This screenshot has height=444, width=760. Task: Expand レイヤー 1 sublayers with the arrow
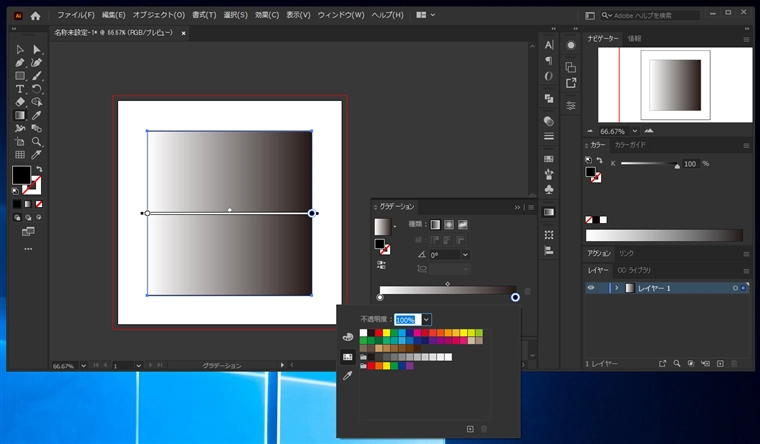pos(616,288)
